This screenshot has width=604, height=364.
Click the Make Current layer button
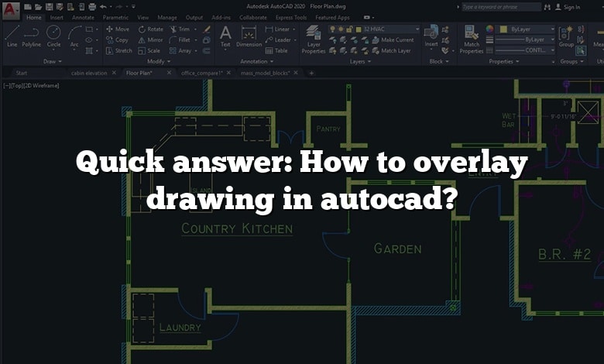click(393, 40)
